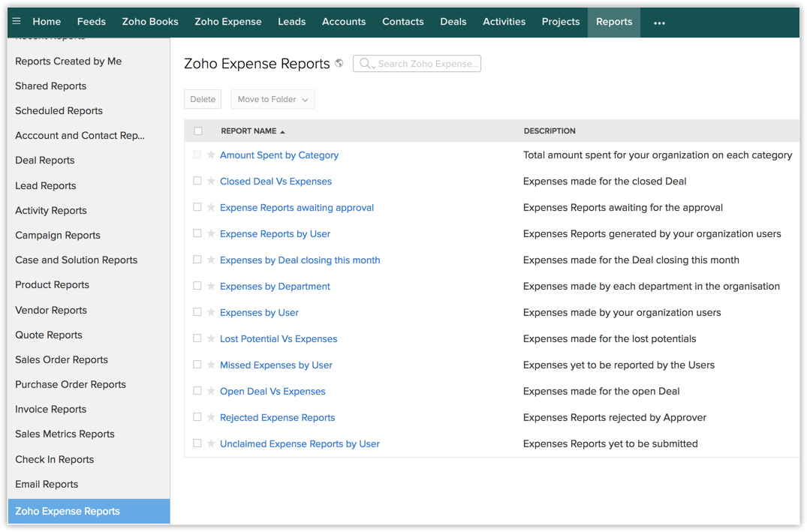
Task: Open the Accounts tab
Action: [x=344, y=22]
